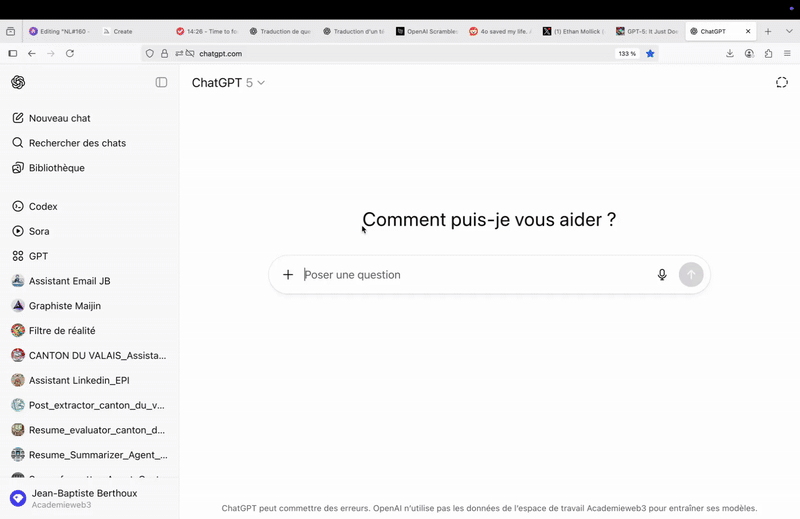
Task: Open the downloads icon
Action: pyautogui.click(x=730, y=53)
